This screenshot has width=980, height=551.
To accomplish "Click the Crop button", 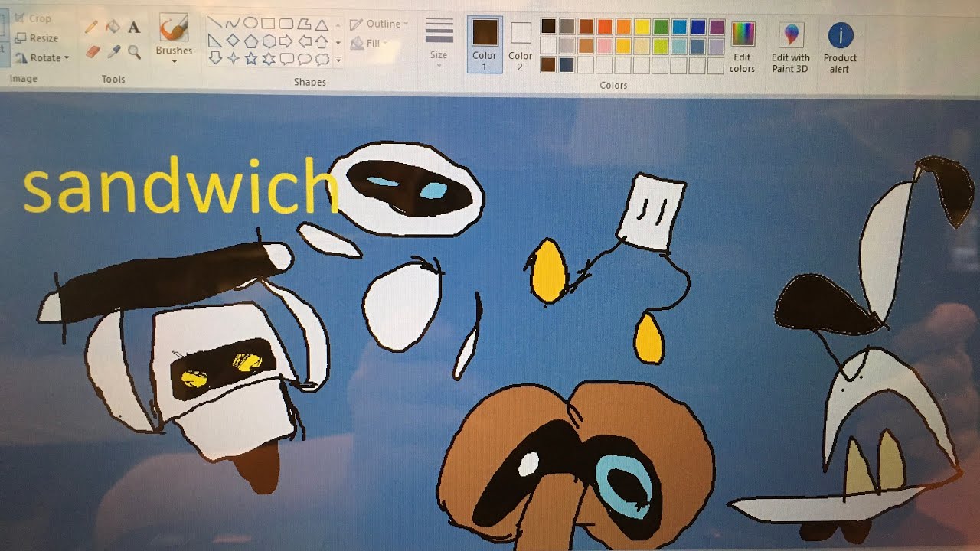I will click(x=32, y=18).
